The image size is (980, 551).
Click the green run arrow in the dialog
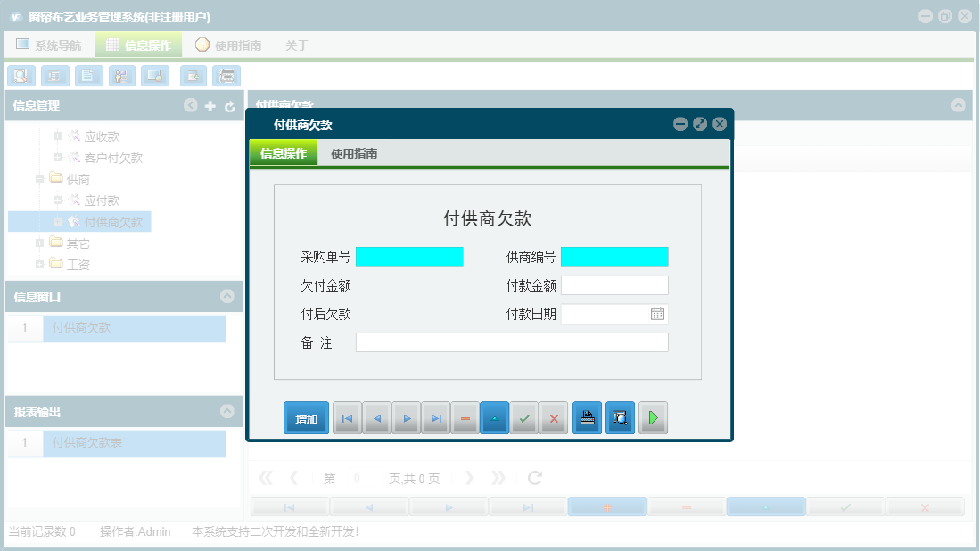[x=653, y=417]
